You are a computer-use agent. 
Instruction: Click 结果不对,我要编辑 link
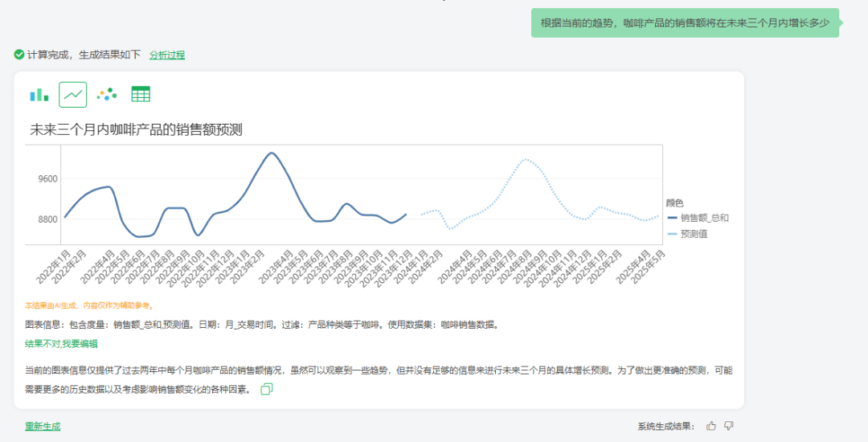click(61, 343)
